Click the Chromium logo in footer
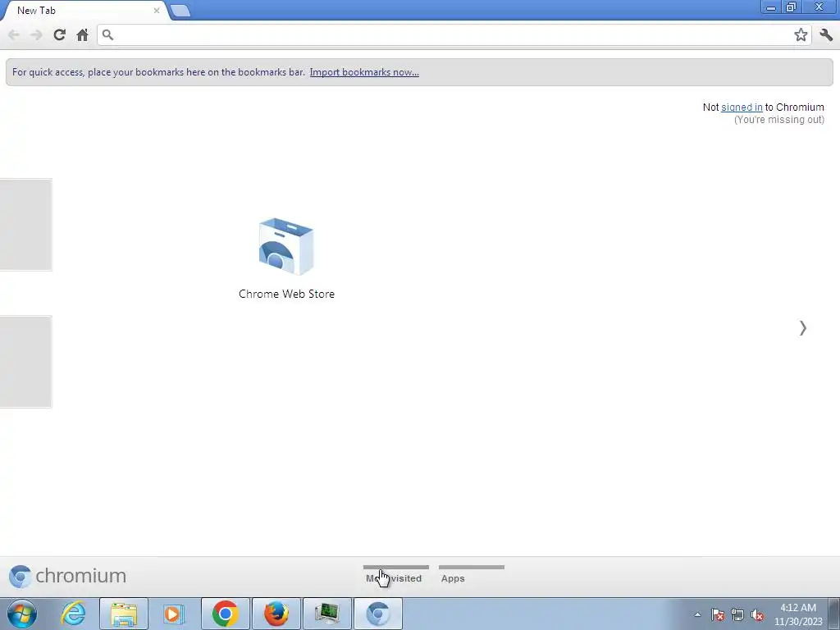The image size is (840, 630). 67,576
